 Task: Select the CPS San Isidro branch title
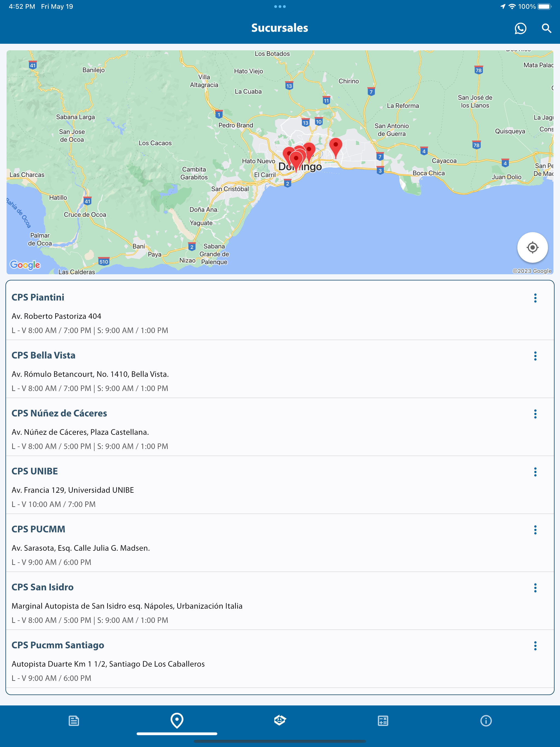[43, 587]
